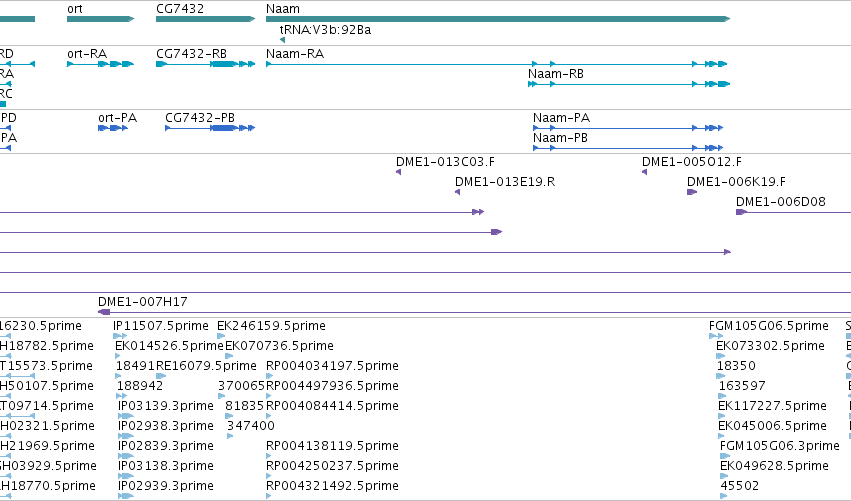Select EST EK045006.5prime
Viewport: 851px width, 501px height.
[772, 426]
